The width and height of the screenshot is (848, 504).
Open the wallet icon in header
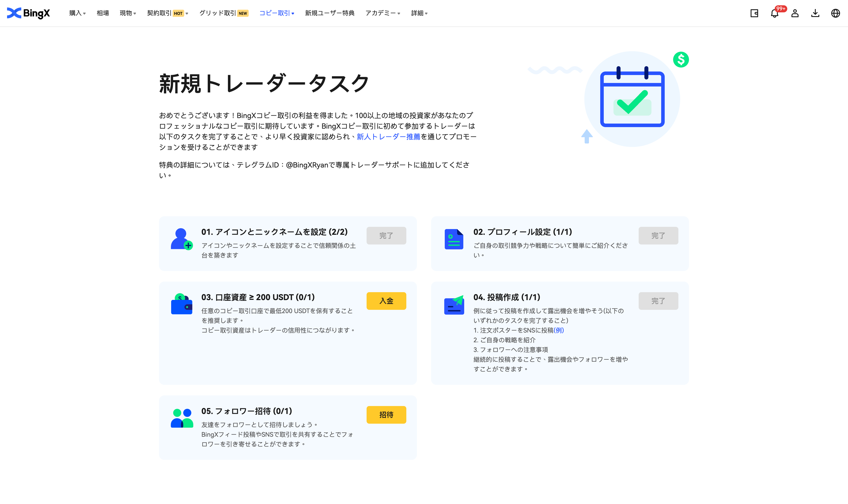click(754, 13)
